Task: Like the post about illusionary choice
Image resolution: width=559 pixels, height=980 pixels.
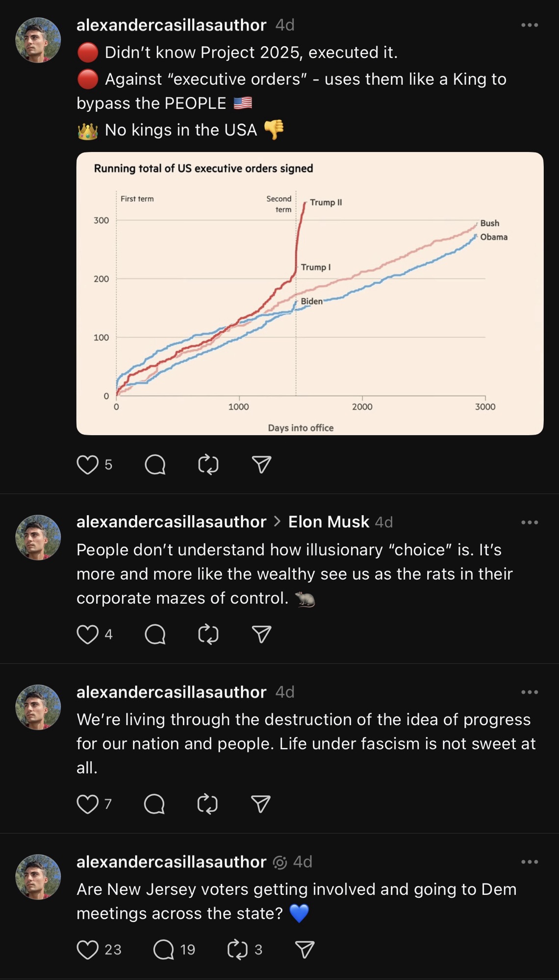Action: [88, 635]
